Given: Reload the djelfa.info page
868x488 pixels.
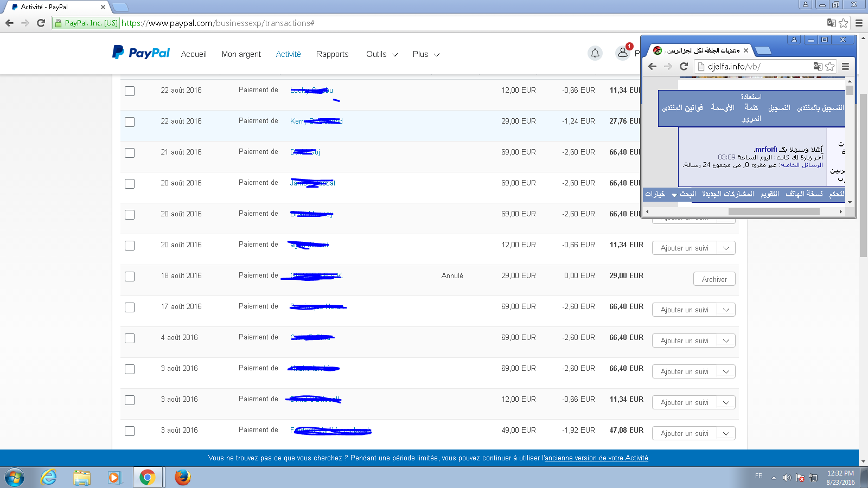Looking at the screenshot, I should pos(684,66).
